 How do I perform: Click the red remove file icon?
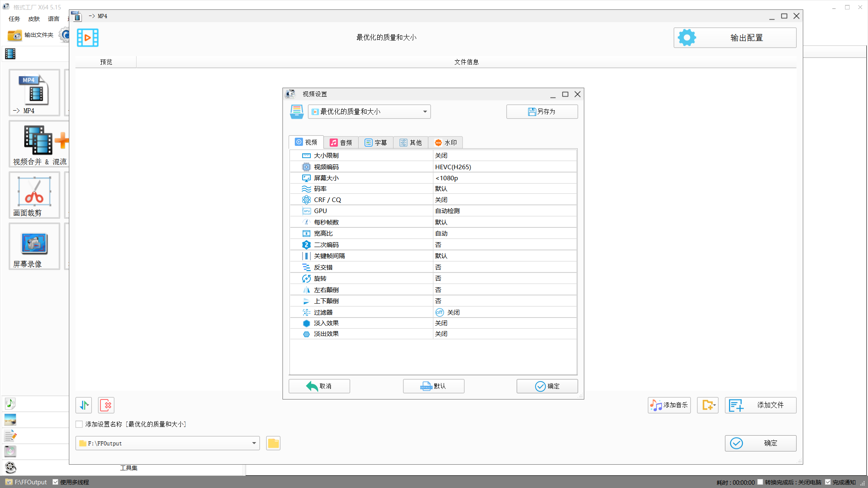[x=106, y=405]
